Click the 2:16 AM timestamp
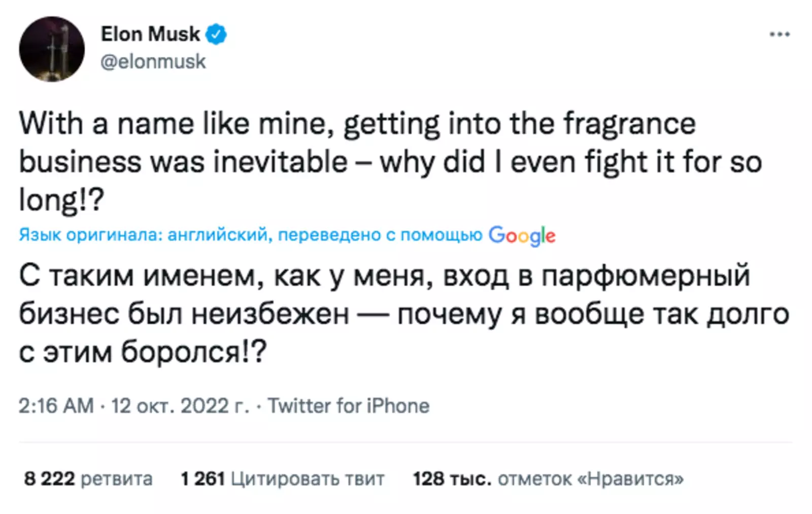812x514 pixels. [x=56, y=406]
